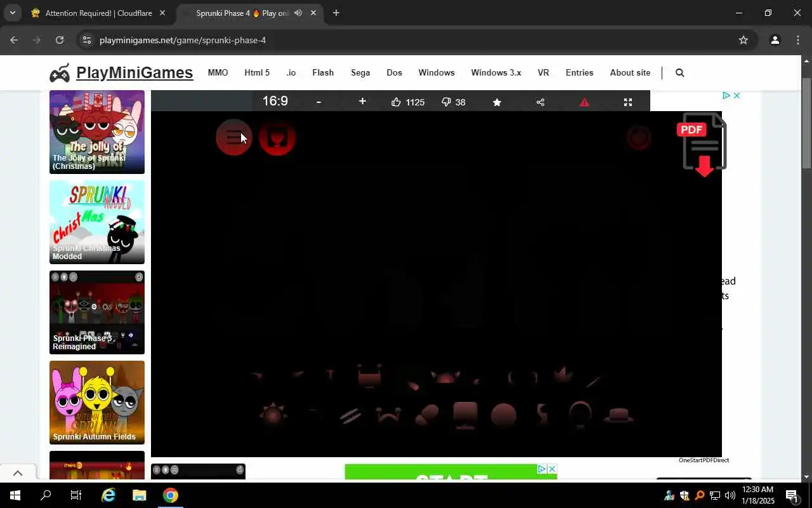The width and height of the screenshot is (812, 508).
Task: Click the PlayMiniGames logo link
Action: click(x=121, y=73)
